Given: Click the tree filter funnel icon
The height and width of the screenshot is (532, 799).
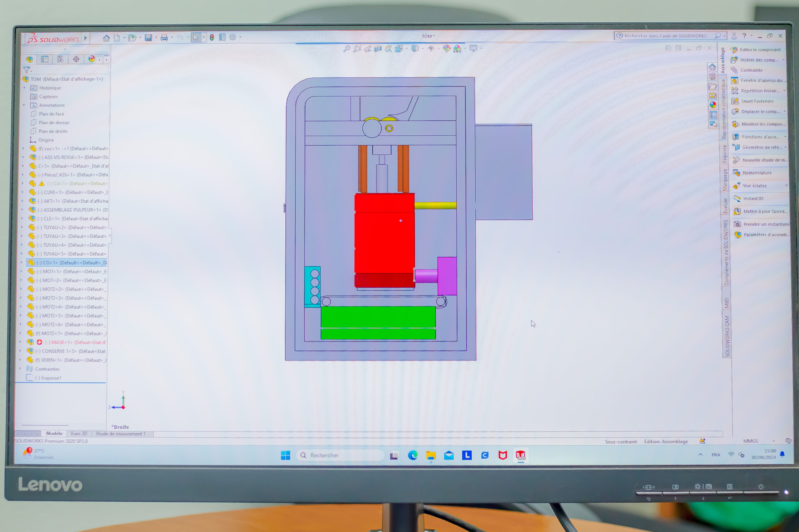Looking at the screenshot, I should coord(27,70).
